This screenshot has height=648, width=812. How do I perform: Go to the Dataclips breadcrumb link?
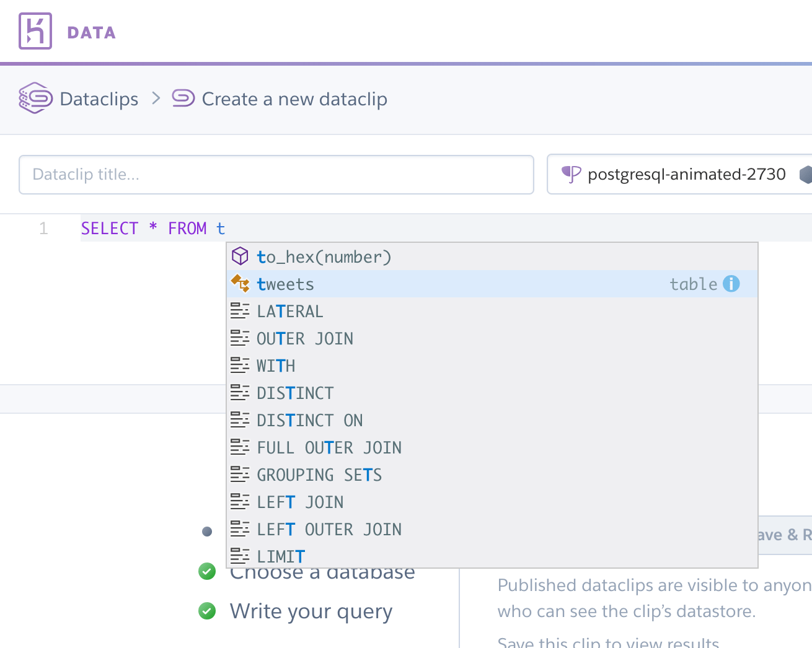pyautogui.click(x=99, y=99)
